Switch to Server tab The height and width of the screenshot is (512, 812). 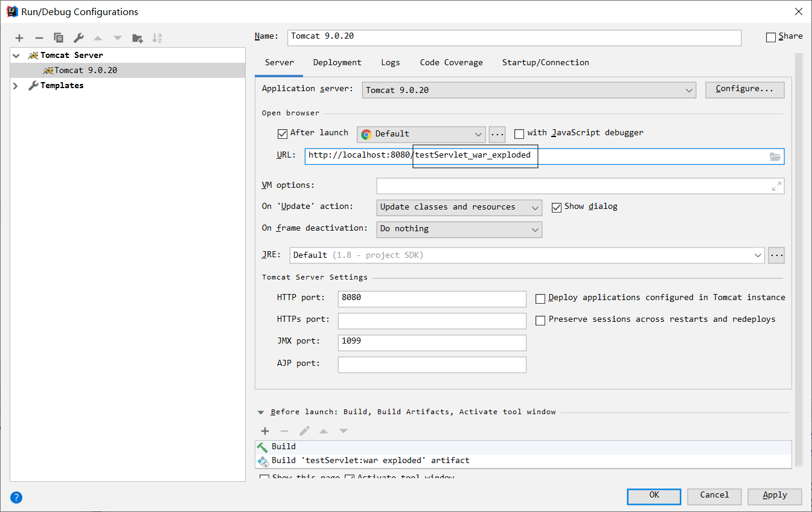(x=279, y=63)
